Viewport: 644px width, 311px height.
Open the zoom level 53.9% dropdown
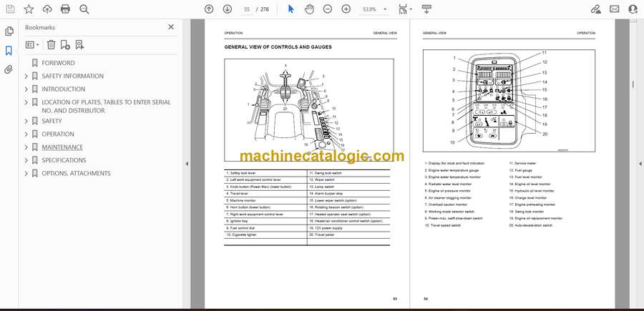tap(376, 9)
